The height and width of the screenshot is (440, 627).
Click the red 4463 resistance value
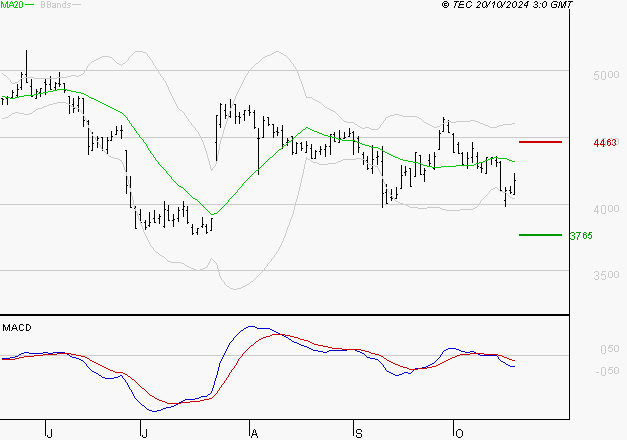(605, 142)
